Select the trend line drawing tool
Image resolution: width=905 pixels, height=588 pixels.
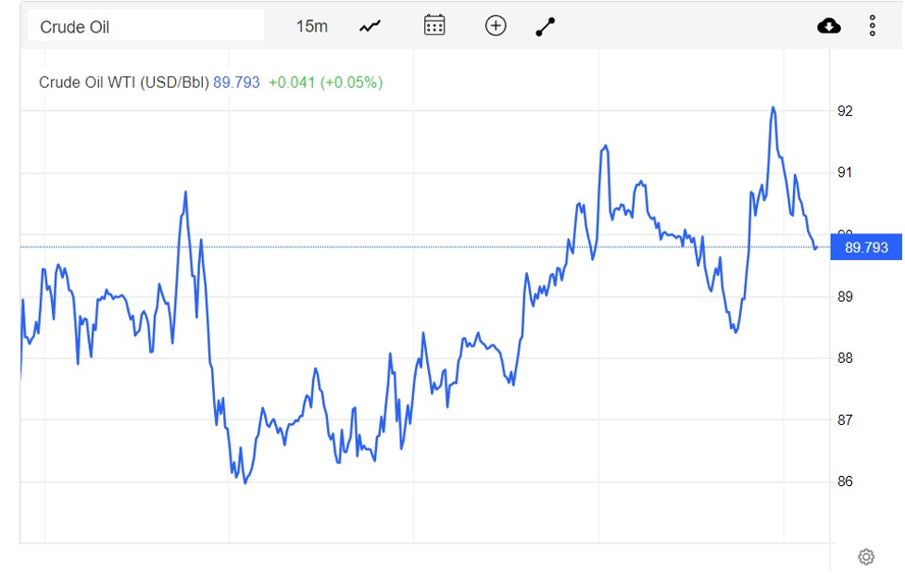pos(546,27)
